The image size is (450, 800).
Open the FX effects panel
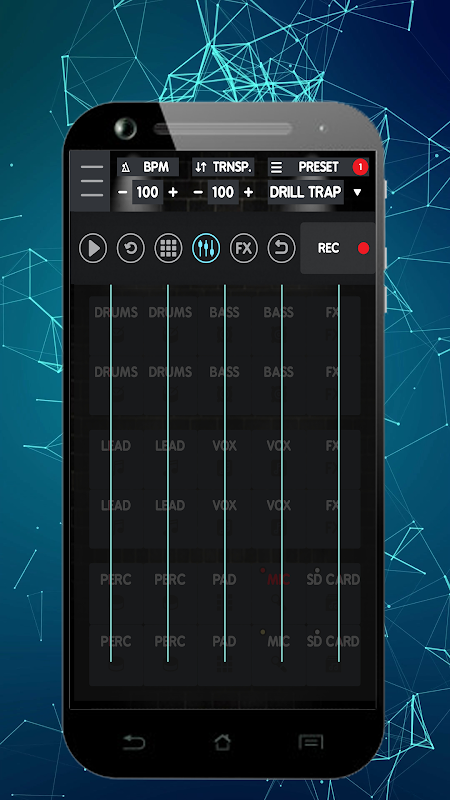click(244, 248)
